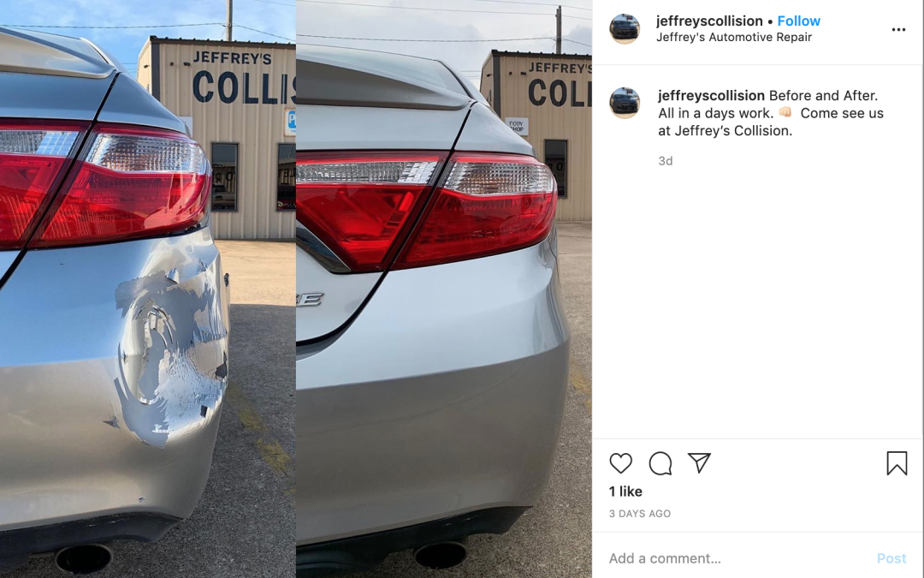Save the post with the bookmark icon
The image size is (924, 578).
pos(897,463)
